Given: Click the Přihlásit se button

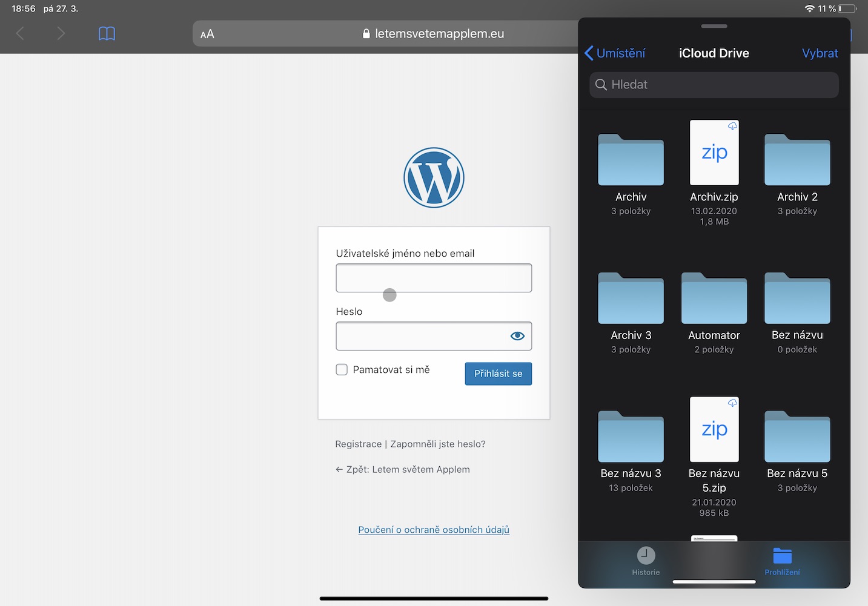Looking at the screenshot, I should [x=499, y=374].
